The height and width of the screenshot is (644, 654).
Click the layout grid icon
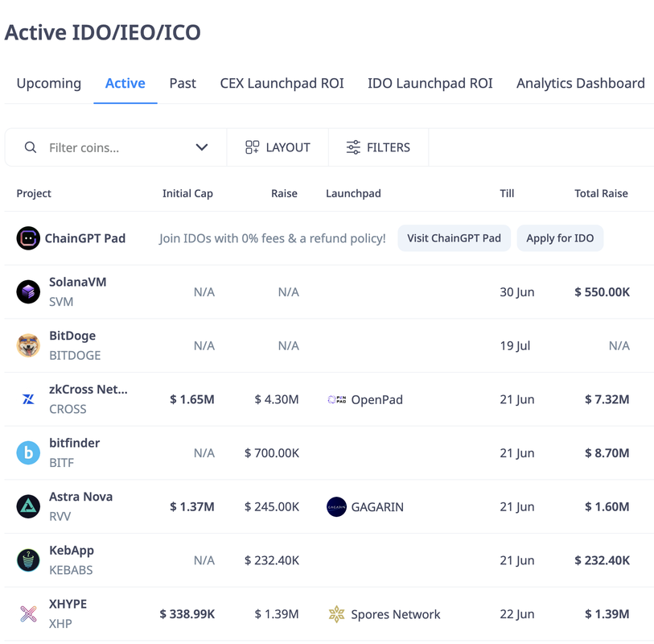click(x=252, y=147)
